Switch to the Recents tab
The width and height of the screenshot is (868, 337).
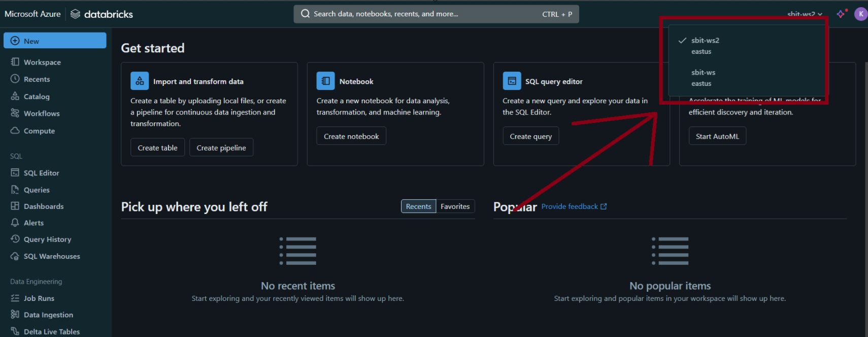(x=418, y=206)
